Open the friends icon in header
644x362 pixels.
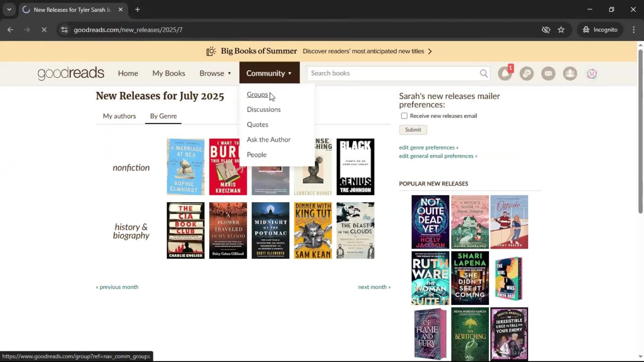pyautogui.click(x=570, y=73)
